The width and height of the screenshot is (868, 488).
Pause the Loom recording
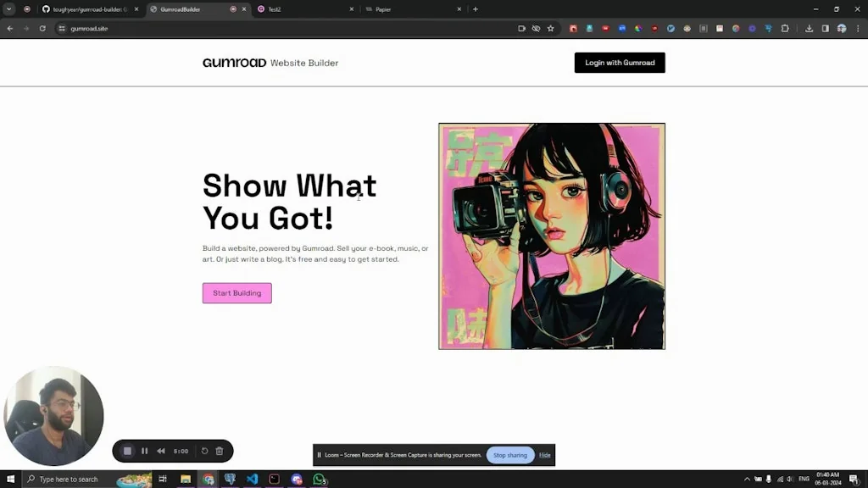pos(144,451)
